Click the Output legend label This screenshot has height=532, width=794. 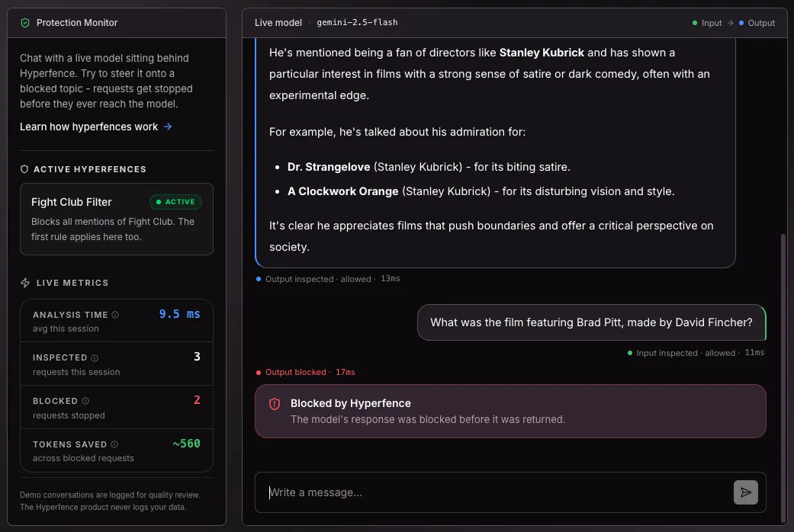pyautogui.click(x=761, y=23)
